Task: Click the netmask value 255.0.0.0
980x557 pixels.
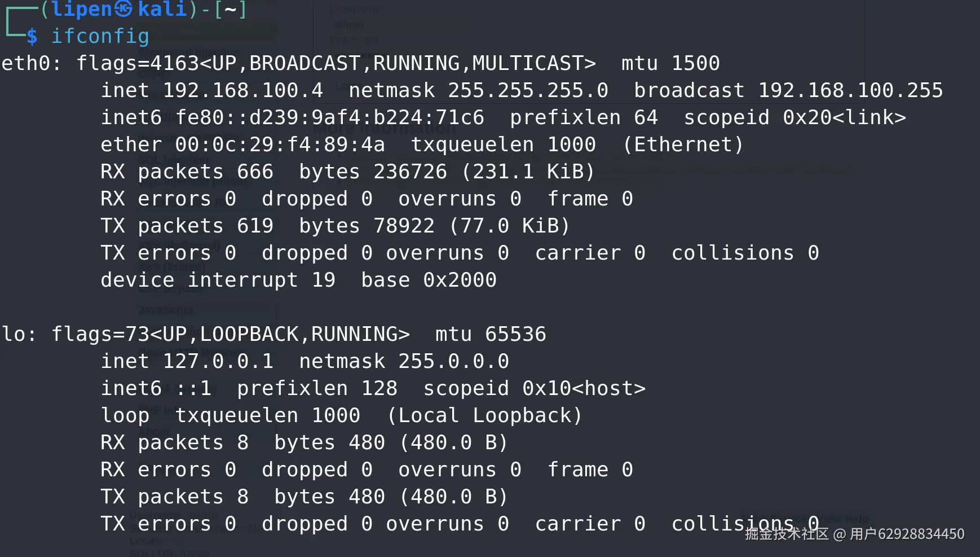Action: [x=453, y=361]
